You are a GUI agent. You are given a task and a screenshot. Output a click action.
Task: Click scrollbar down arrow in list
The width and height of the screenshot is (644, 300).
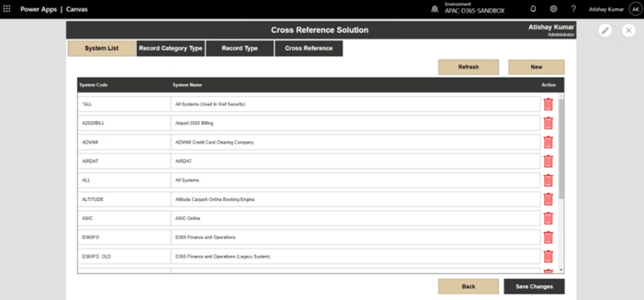pos(562,270)
